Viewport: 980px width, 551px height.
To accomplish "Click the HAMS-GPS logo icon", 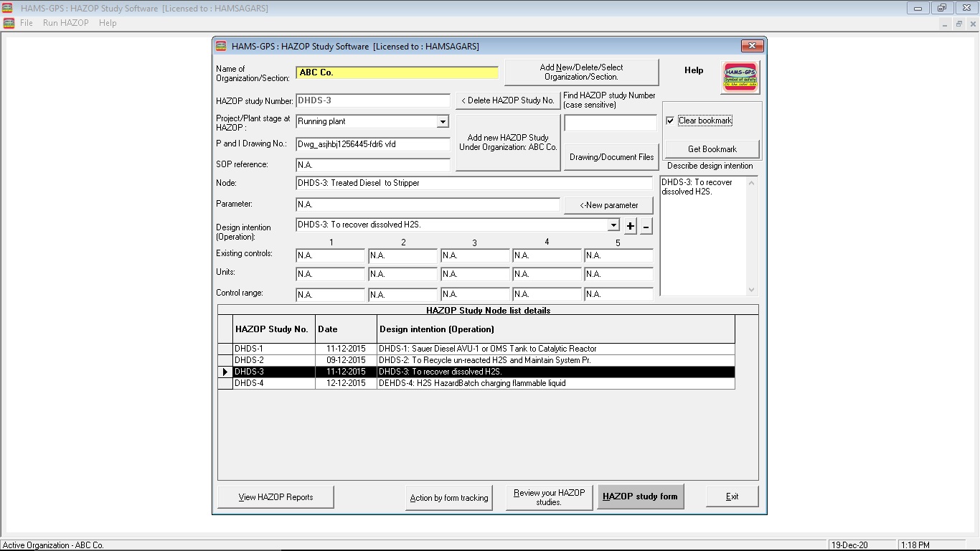I will click(740, 76).
